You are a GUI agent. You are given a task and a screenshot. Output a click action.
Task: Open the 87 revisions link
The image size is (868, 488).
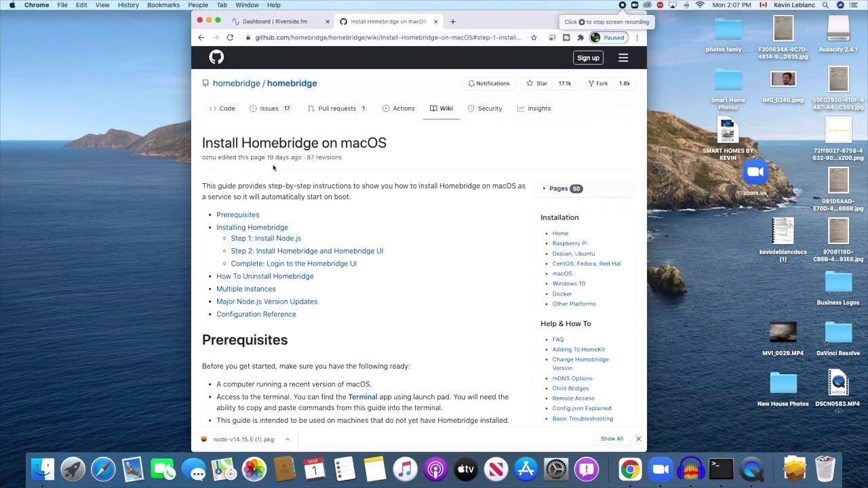click(x=324, y=157)
